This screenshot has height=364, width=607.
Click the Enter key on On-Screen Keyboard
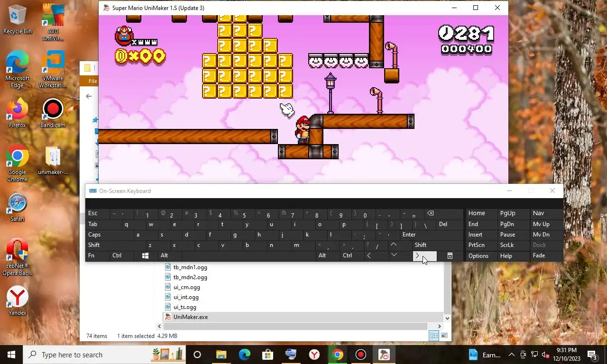tap(431, 235)
